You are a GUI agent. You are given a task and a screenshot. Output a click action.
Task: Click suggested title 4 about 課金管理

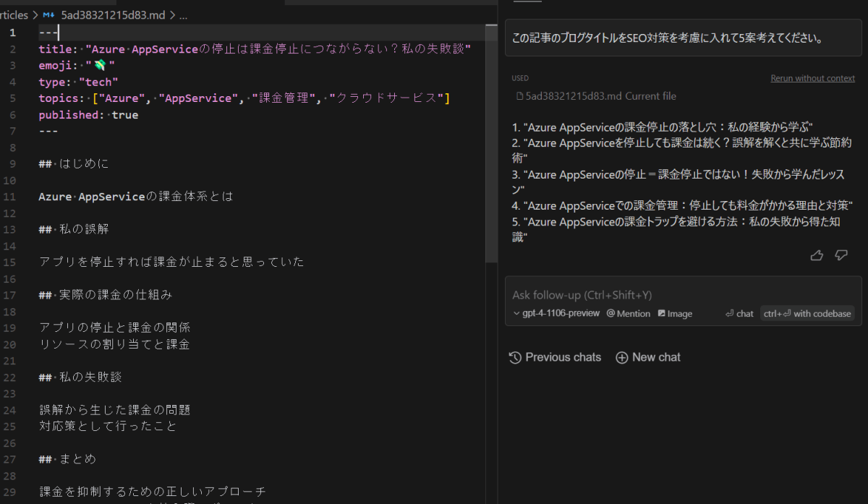(x=682, y=205)
